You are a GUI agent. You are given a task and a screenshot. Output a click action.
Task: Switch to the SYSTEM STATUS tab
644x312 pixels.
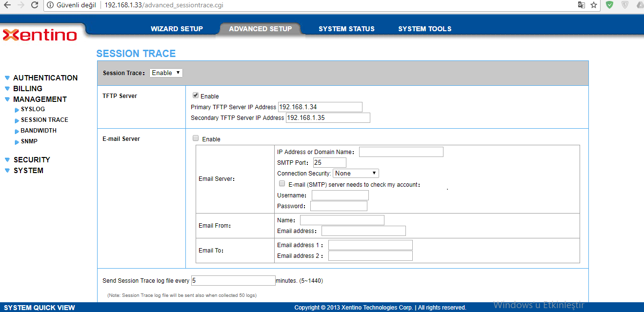(x=346, y=29)
